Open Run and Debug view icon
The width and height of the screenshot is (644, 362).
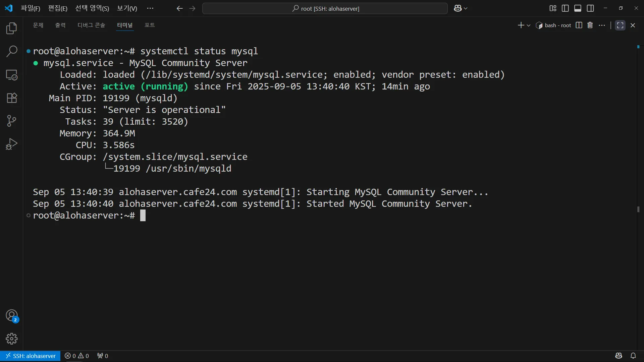12,144
